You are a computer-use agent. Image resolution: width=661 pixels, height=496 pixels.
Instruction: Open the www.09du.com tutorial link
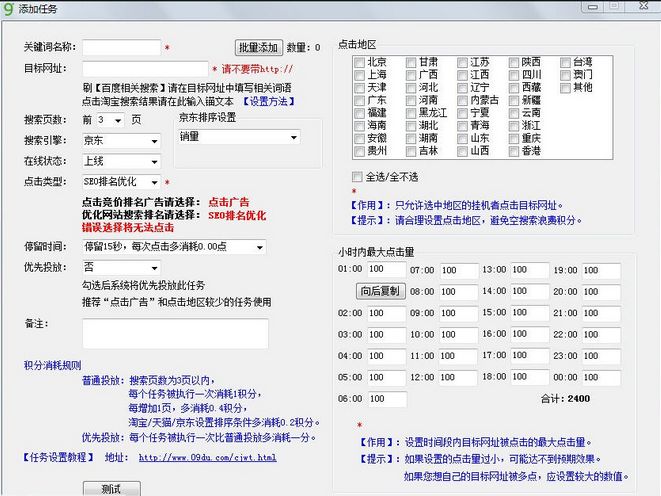tap(207, 457)
